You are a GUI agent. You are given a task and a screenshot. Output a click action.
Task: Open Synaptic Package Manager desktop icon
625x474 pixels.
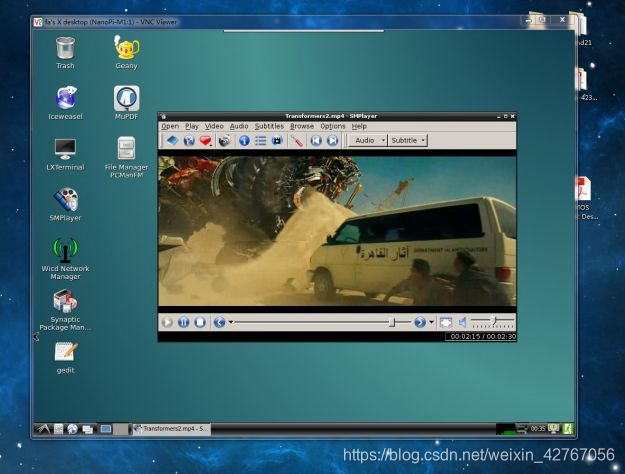point(65,310)
